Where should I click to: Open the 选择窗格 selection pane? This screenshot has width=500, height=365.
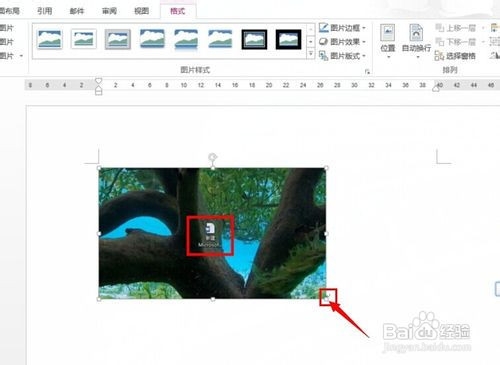pos(456,56)
